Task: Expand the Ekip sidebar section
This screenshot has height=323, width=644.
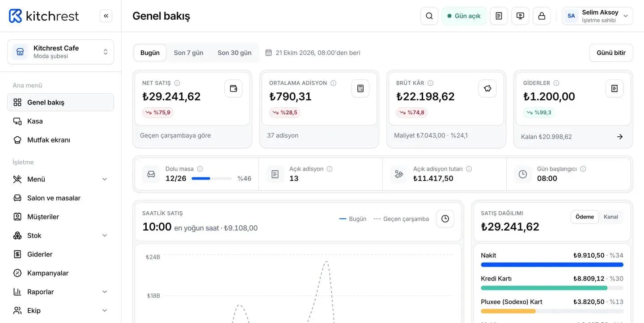Action: click(60, 310)
